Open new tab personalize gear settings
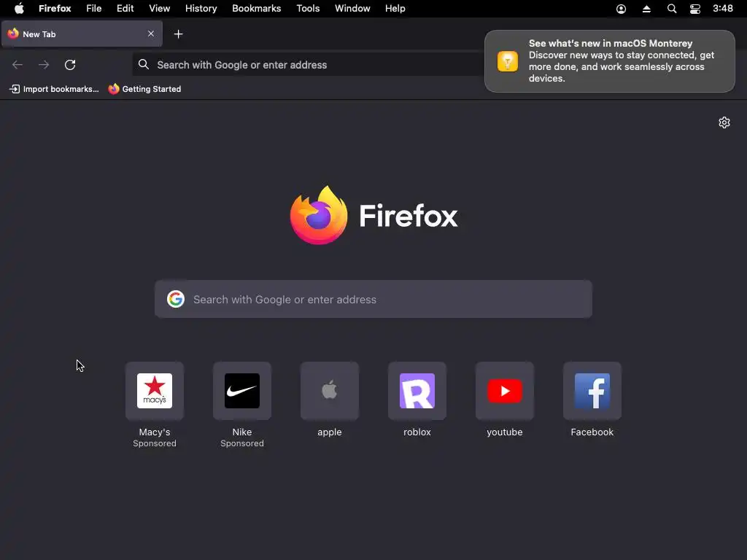This screenshot has width=747, height=560. (724, 122)
